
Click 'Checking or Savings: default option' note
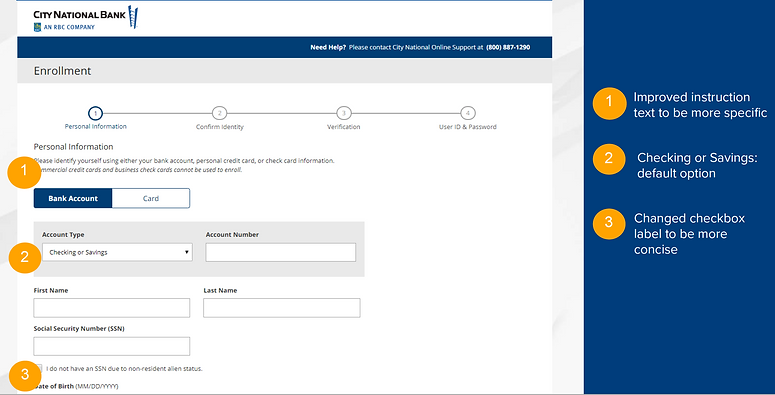point(697,165)
